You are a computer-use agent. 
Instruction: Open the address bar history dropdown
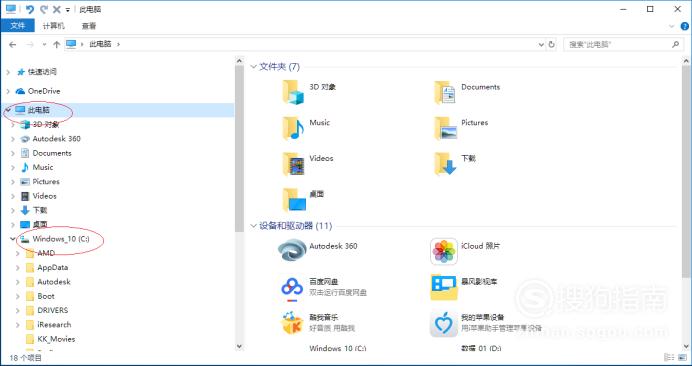pos(542,45)
